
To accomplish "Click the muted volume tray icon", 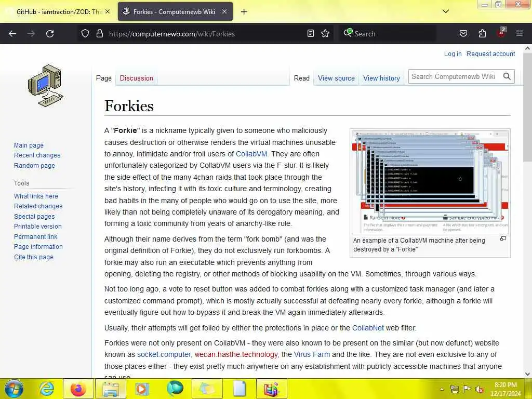I will click(479, 390).
